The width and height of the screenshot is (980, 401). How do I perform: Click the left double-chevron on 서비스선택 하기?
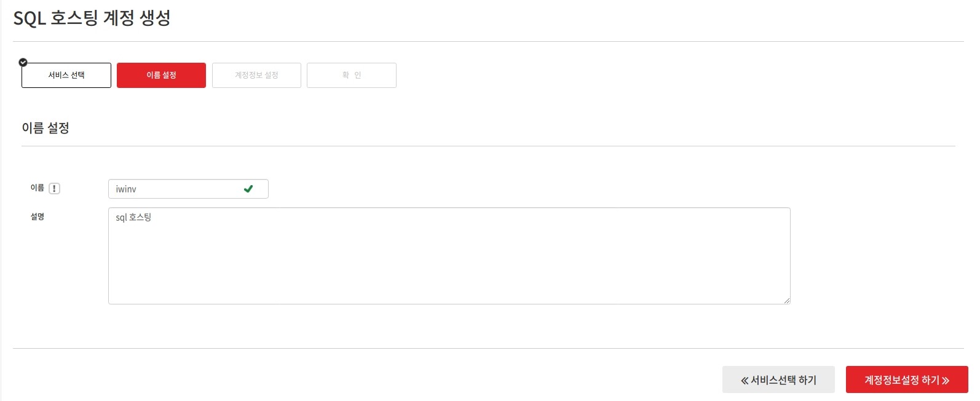(745, 381)
